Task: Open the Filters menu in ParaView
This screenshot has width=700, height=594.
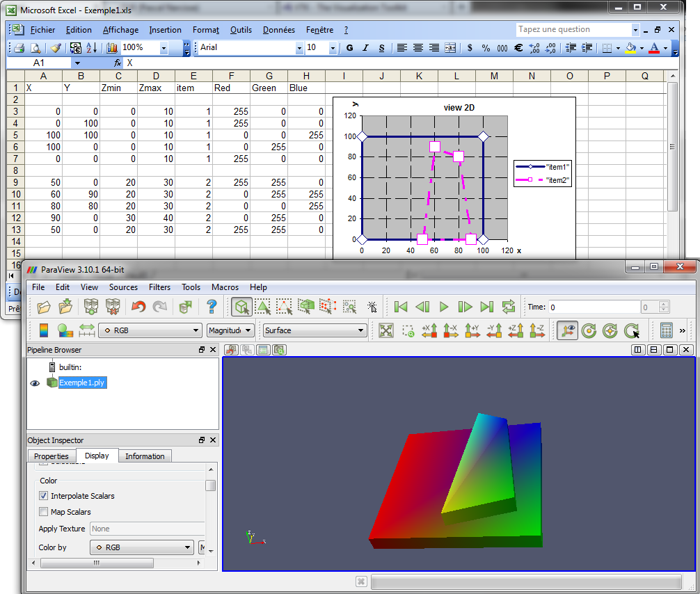Action: [159, 287]
